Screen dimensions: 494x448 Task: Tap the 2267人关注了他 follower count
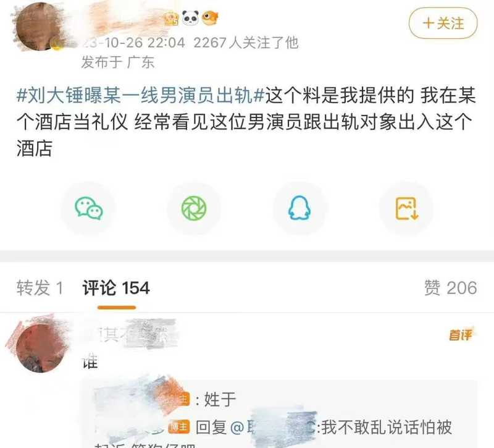(x=246, y=43)
